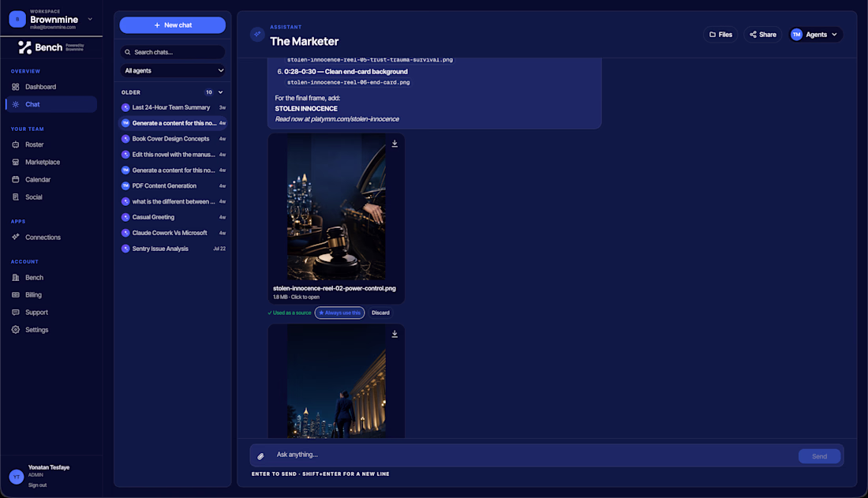Click the platymm.com/stolen-innocence text
Viewport: 868px width, 498px height.
click(355, 119)
